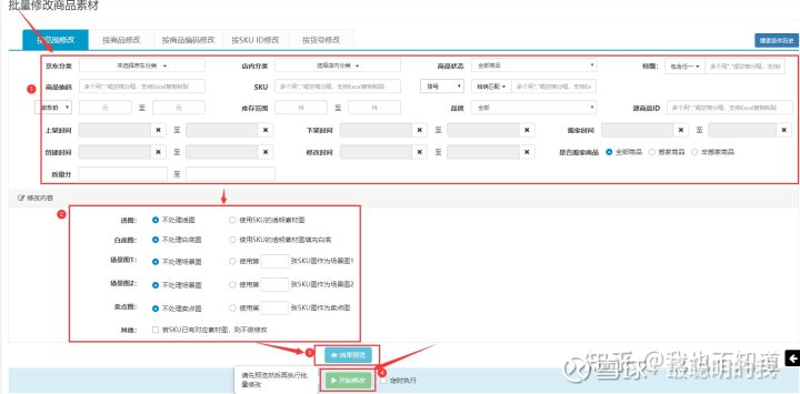800x394 pixels.
Task: Click the 上架时间 start date field
Action: [x=115, y=130]
